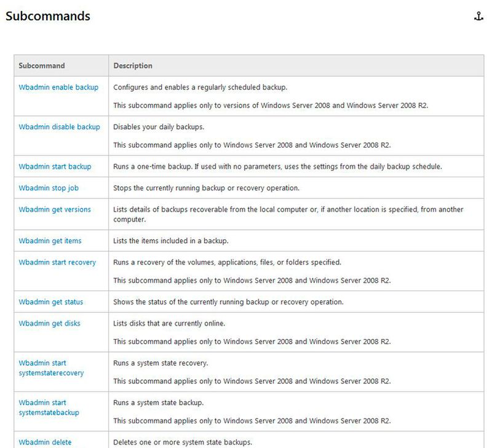Screen dimensions: 492x448
Task: Open Wbadmin start systemstatebackup link
Action: [49, 407]
